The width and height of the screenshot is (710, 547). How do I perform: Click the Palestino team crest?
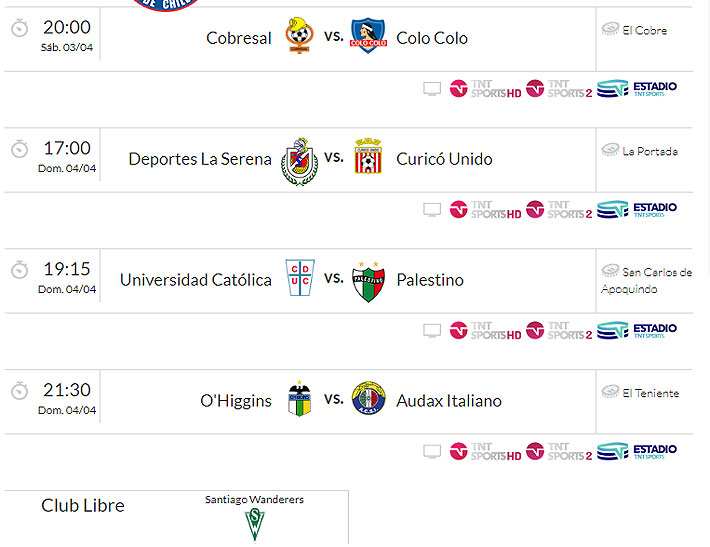(368, 281)
